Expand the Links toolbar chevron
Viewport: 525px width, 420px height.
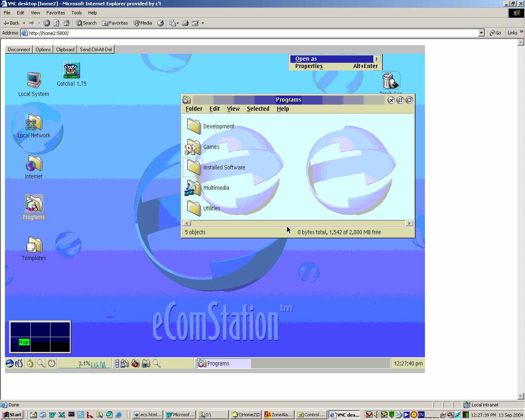click(522, 32)
